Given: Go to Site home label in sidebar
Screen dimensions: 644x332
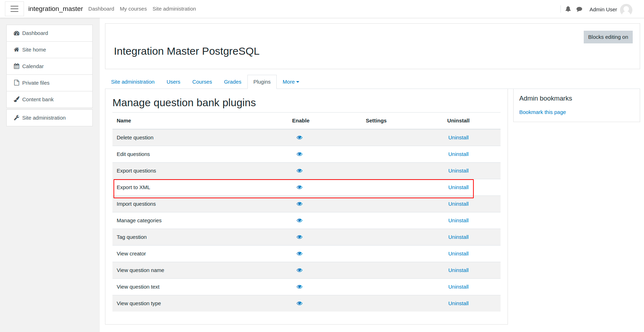Looking at the screenshot, I should click(34, 50).
